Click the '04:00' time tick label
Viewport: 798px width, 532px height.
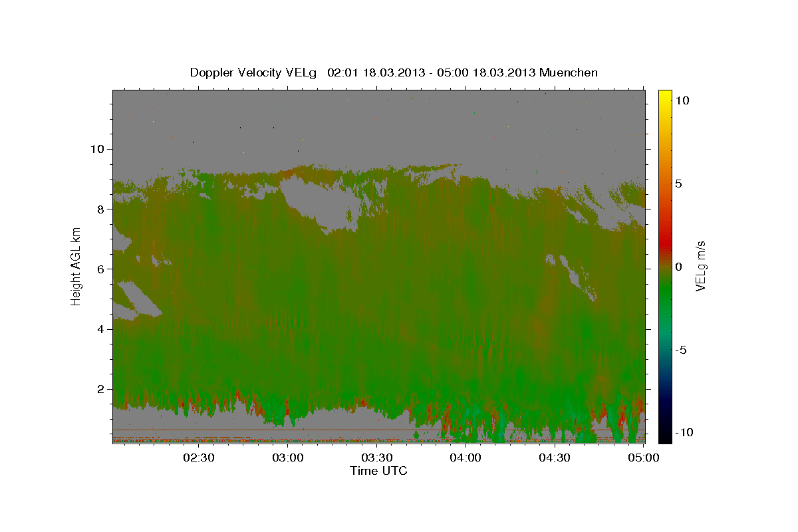[x=465, y=458]
